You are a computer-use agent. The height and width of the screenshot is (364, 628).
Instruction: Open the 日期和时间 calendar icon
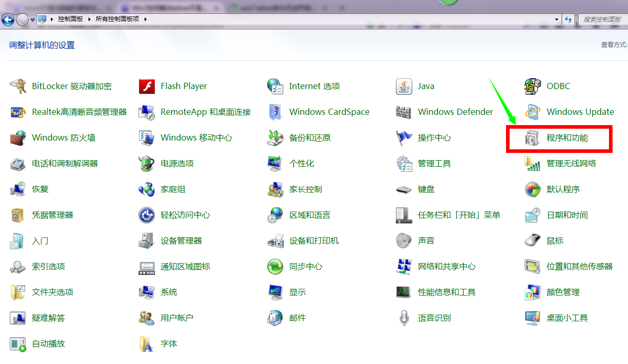click(533, 215)
